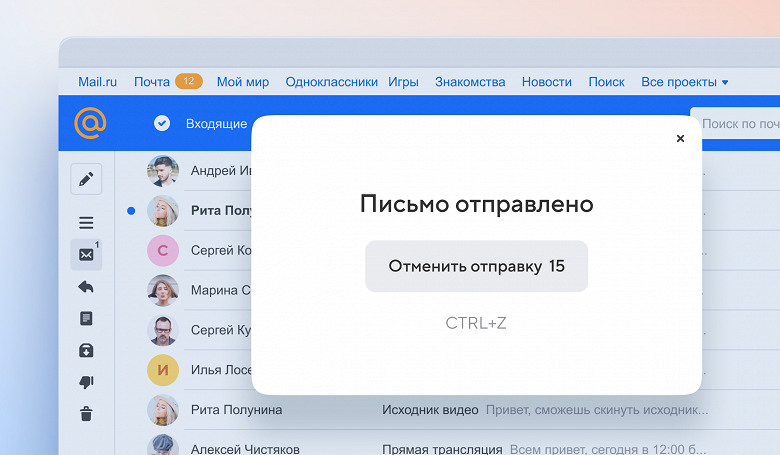780x455 pixels.
Task: Open 'Алексей Чистяков' sender name
Action: [x=245, y=449]
